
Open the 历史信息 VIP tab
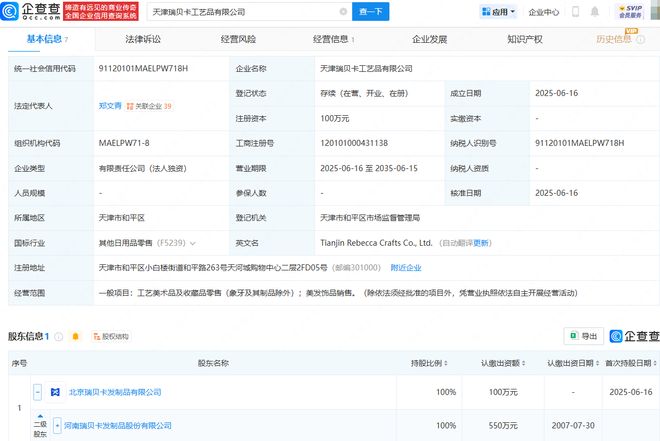(614, 39)
